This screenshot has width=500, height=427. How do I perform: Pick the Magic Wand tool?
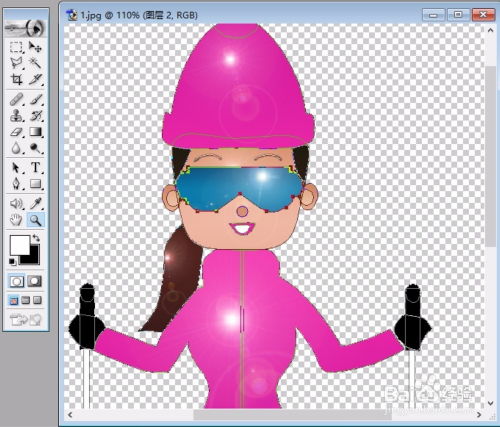point(35,63)
